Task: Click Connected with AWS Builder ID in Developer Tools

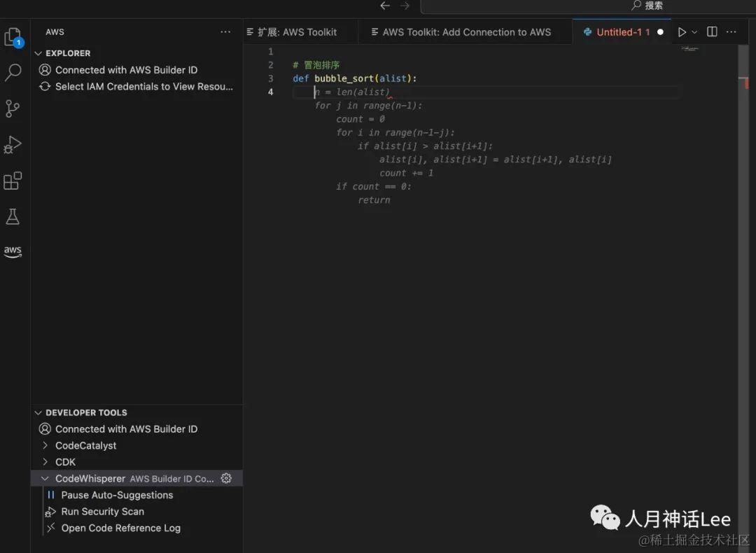Action: click(126, 428)
